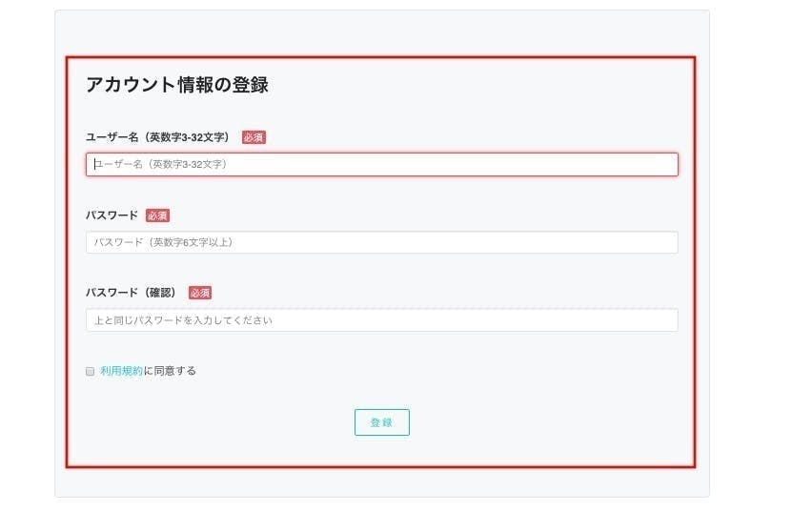
Task: Focus the パスワード input field
Action: point(381,242)
